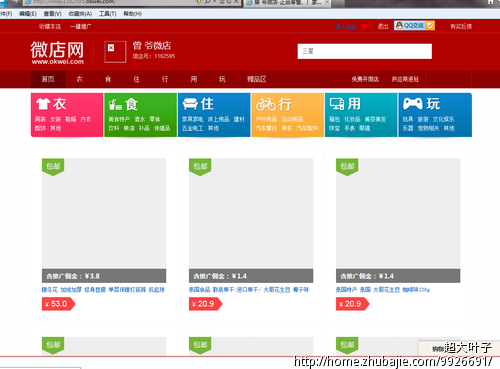Open the 帮助(H) browser menu
This screenshot has height=369, width=500.
point(133,14)
